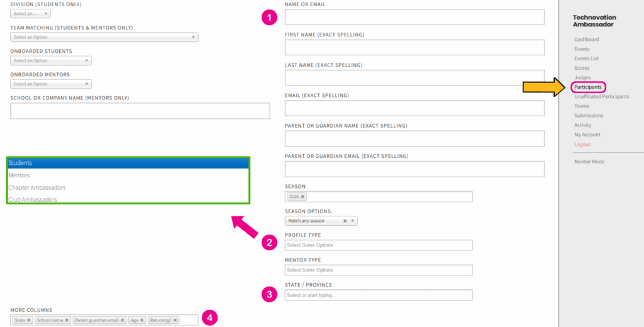Click the Logout link
Screen dimensions: 644x327
[x=582, y=144]
